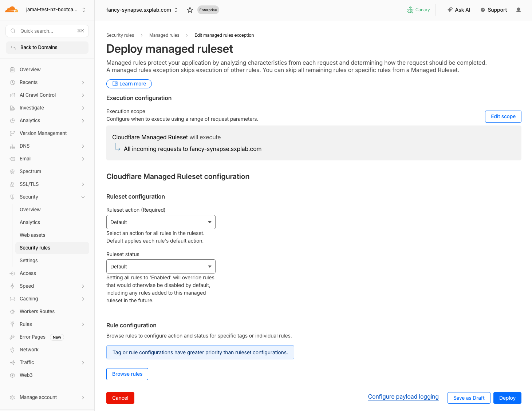This screenshot has height=411, width=532.
Task: Click the red Cancel button
Action: tap(120, 398)
